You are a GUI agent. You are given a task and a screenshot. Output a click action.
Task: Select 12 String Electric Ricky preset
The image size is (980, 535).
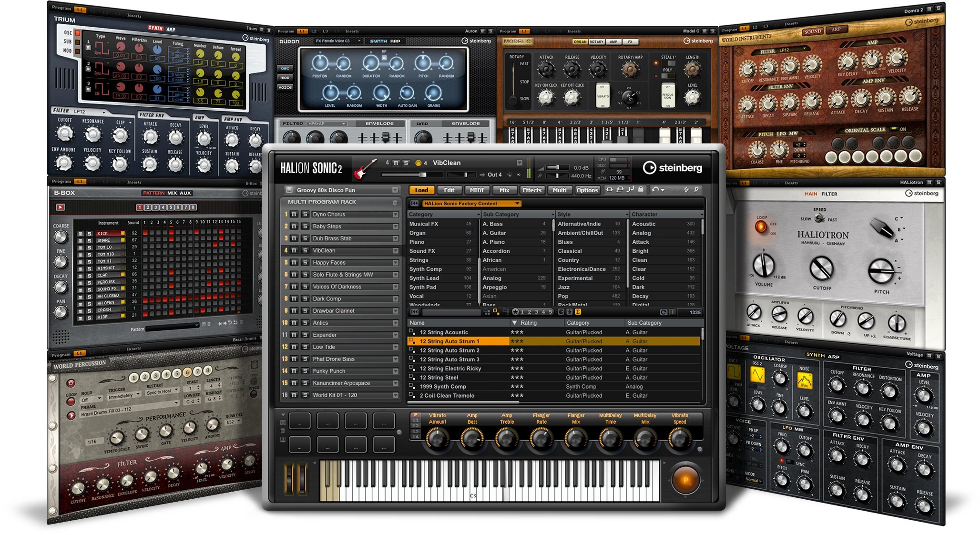450,369
